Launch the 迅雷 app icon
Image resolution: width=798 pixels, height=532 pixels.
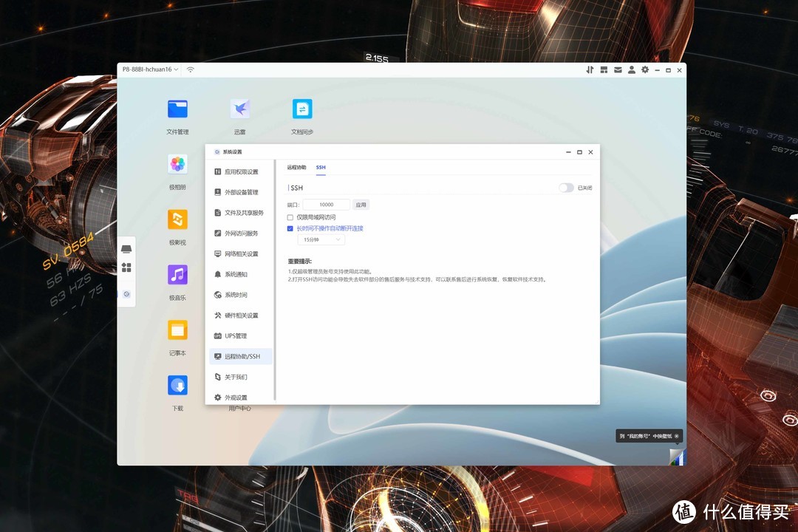pos(239,109)
